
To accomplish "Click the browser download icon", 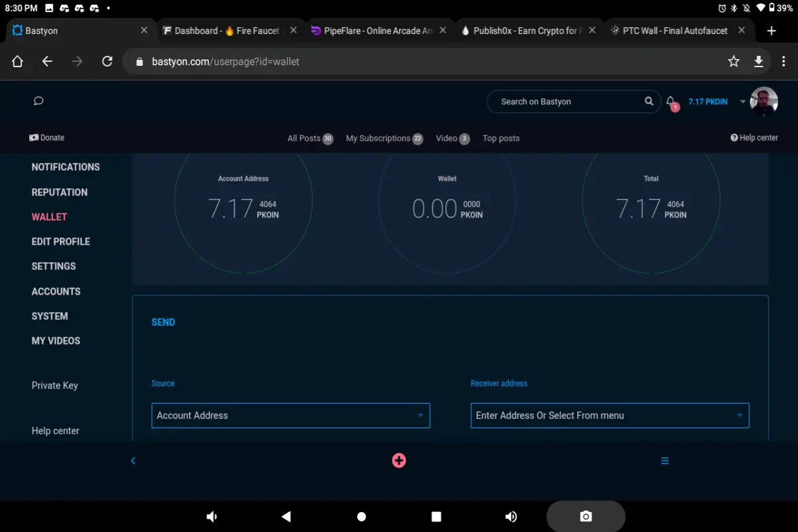I will click(x=758, y=61).
